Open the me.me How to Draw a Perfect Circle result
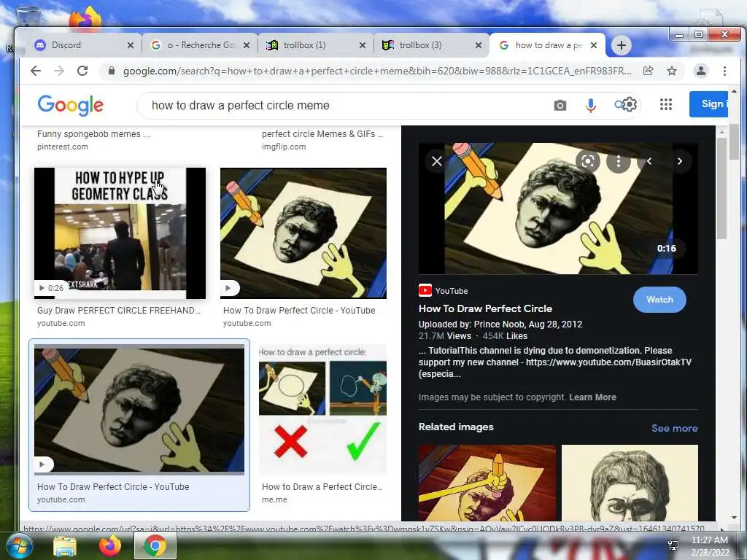 [x=322, y=486]
